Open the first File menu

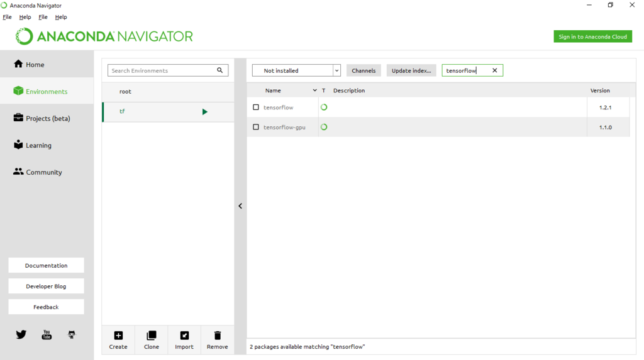click(x=7, y=17)
